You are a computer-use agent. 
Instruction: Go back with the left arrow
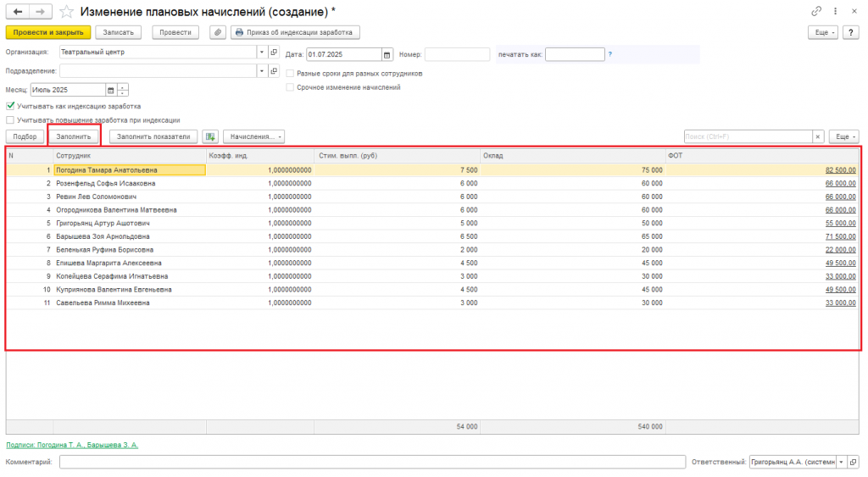[x=18, y=12]
